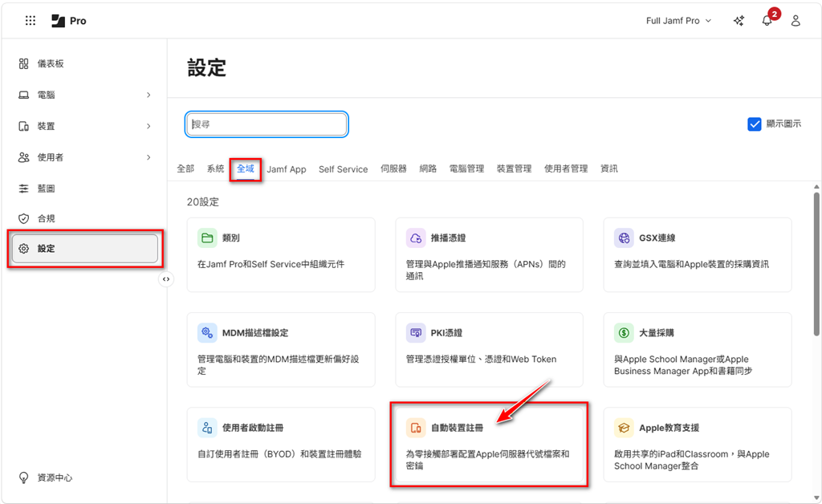The height and width of the screenshot is (504, 822).
Task: Open the Full Jamf Pro dropdown
Action: (x=678, y=21)
